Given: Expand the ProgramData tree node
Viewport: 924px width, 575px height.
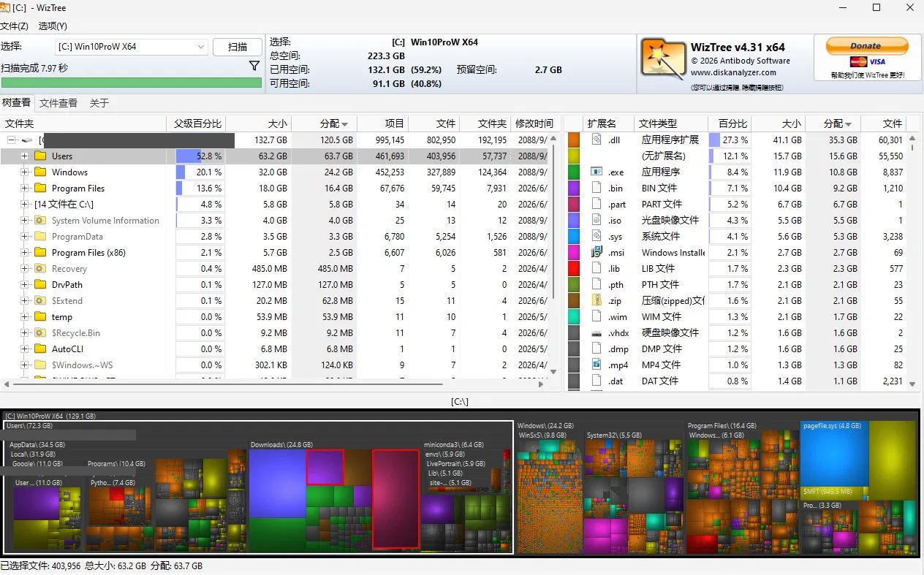Looking at the screenshot, I should click(24, 237).
